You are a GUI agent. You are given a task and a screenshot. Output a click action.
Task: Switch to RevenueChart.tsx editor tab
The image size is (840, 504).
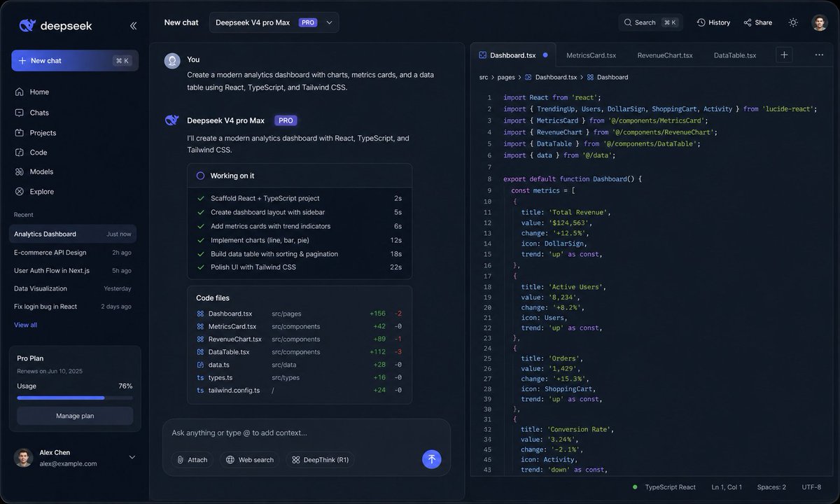665,55
